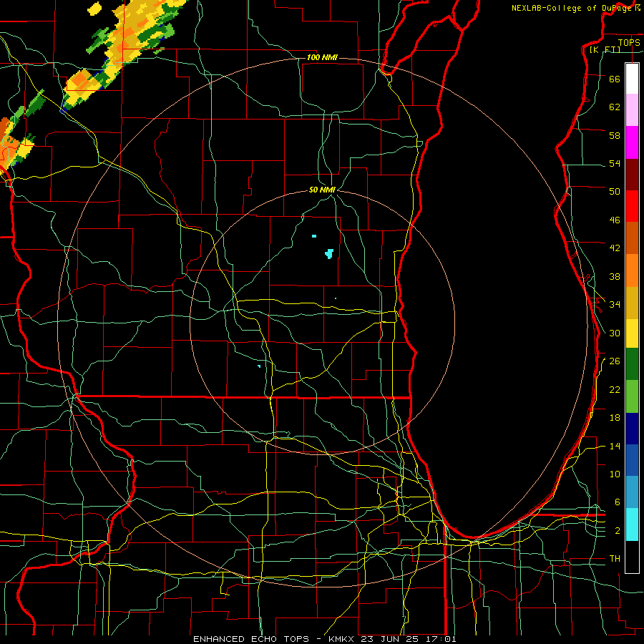This screenshot has height=644, width=644.
Task: Click the legend value "2"
Action: [x=618, y=531]
